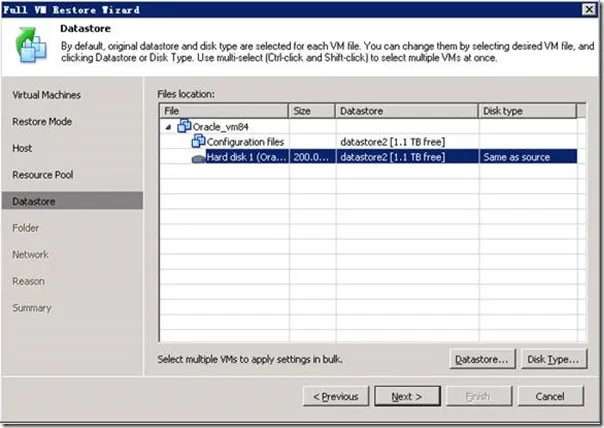This screenshot has height=428, width=604.
Task: Open the Virtual Machines wizard step
Action: point(47,95)
